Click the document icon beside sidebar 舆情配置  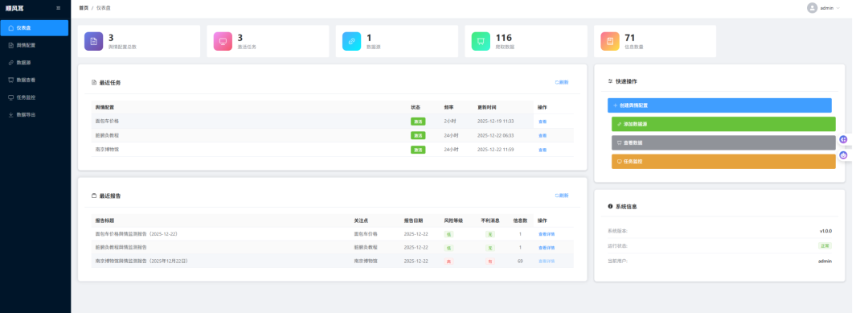coord(11,45)
